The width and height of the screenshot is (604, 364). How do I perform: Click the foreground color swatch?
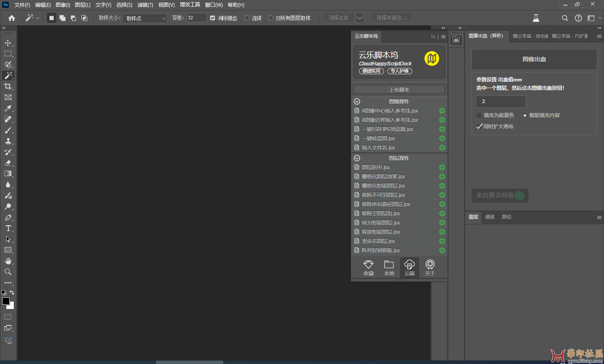point(5,301)
